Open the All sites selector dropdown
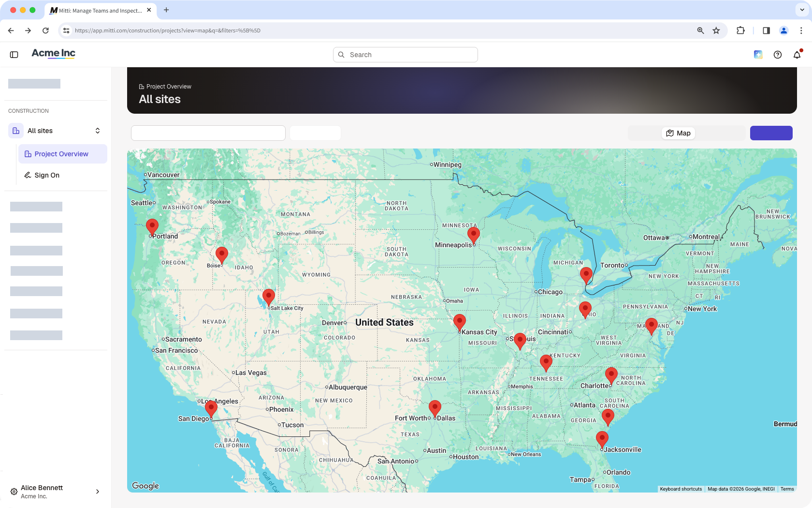Viewport: 812px width, 508px height. (x=57, y=131)
